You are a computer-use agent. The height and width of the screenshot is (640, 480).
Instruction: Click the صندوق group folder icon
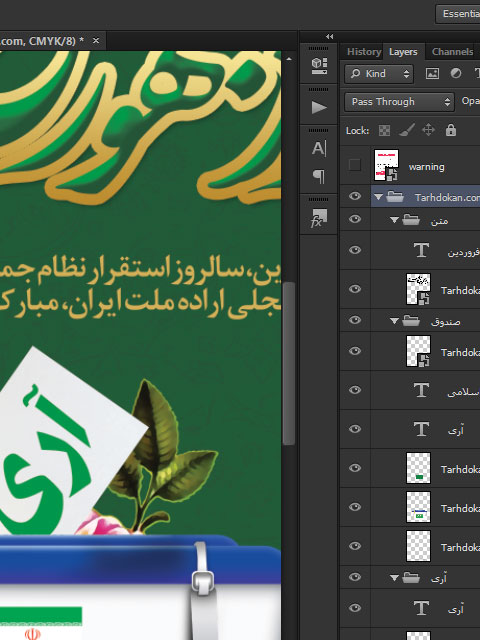(411, 321)
